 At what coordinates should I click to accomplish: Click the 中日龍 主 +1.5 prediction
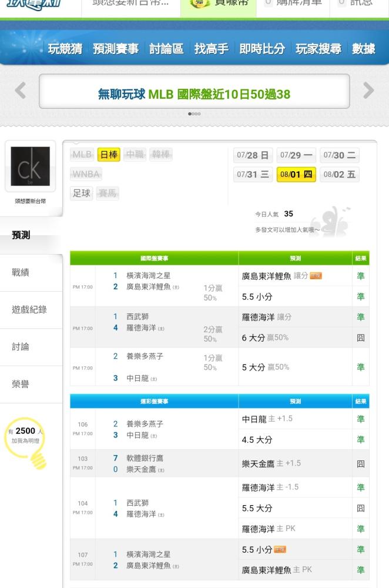[267, 419]
